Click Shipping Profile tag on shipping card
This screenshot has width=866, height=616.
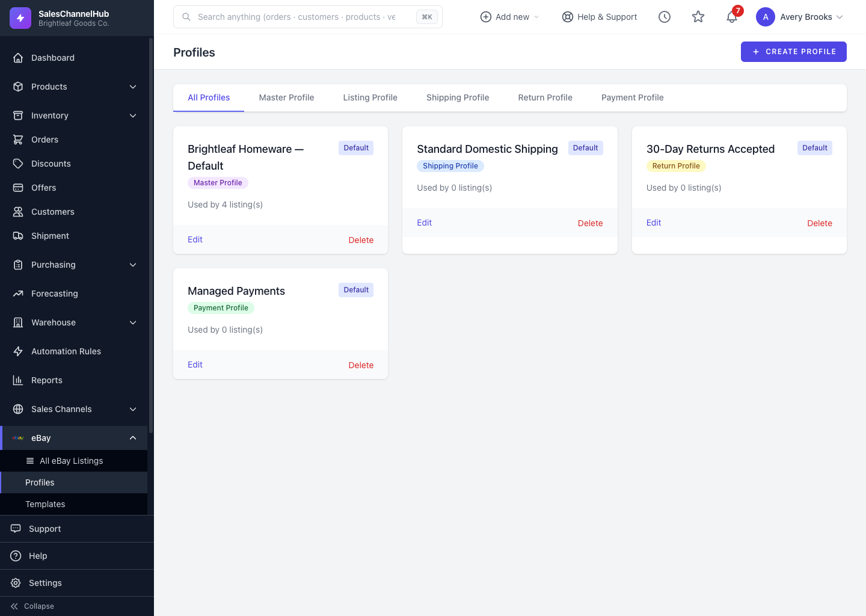click(450, 166)
